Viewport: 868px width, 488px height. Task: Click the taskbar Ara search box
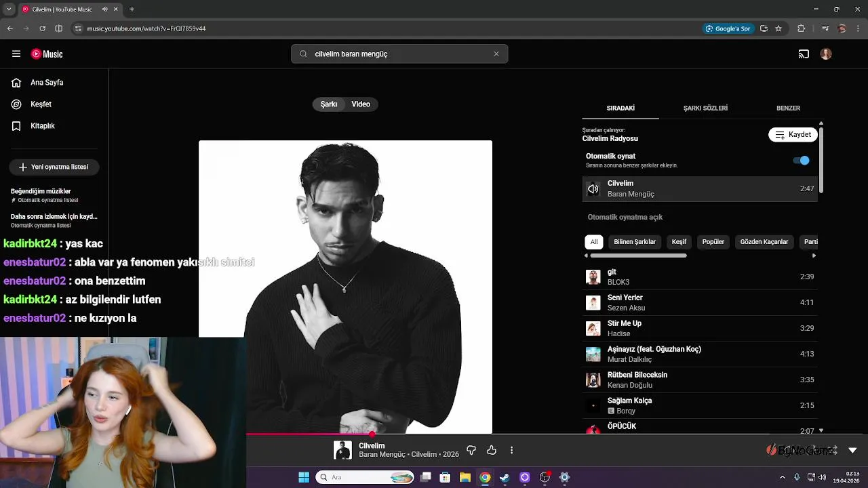366,478
